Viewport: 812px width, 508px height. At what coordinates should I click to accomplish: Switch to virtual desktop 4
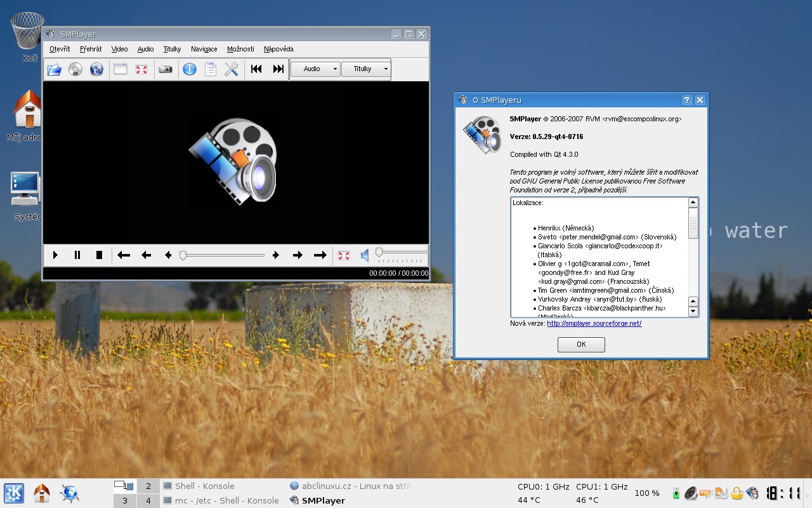click(148, 501)
